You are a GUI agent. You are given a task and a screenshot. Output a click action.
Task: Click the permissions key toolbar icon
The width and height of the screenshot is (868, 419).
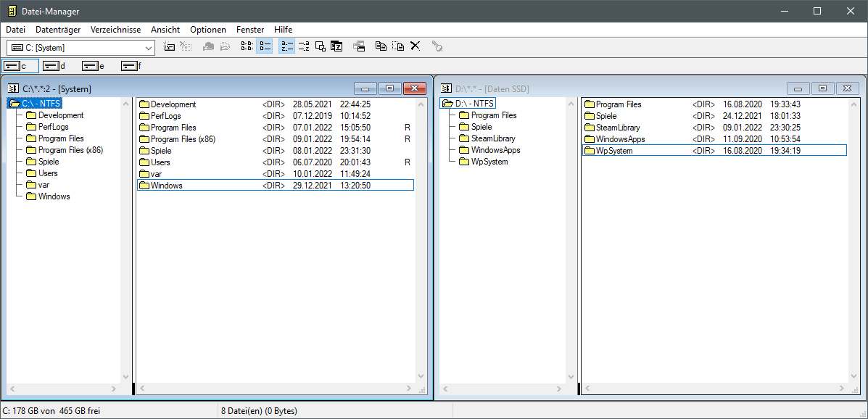(x=438, y=46)
